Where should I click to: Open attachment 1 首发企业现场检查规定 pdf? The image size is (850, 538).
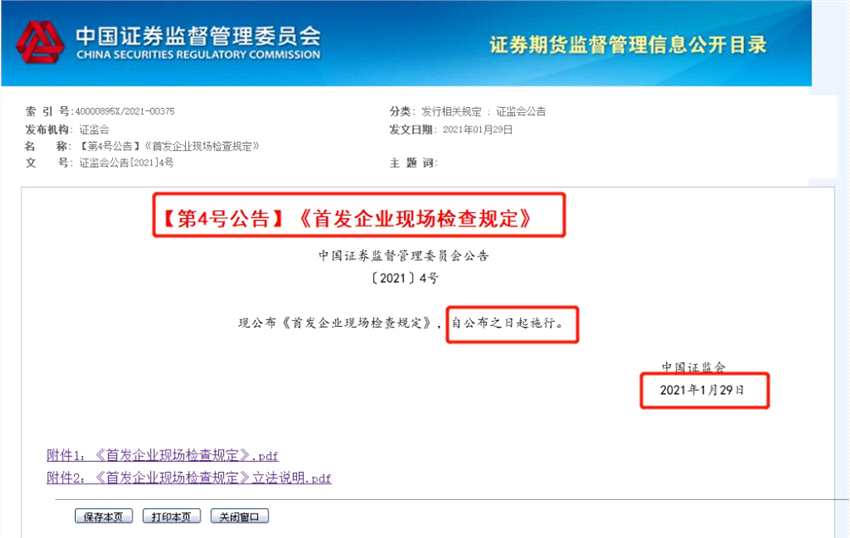(162, 456)
